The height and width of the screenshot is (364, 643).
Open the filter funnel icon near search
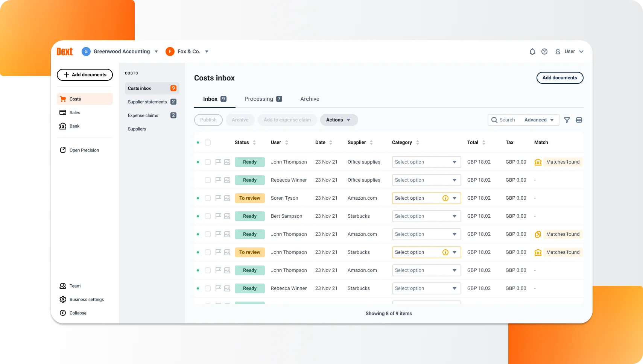tap(567, 120)
